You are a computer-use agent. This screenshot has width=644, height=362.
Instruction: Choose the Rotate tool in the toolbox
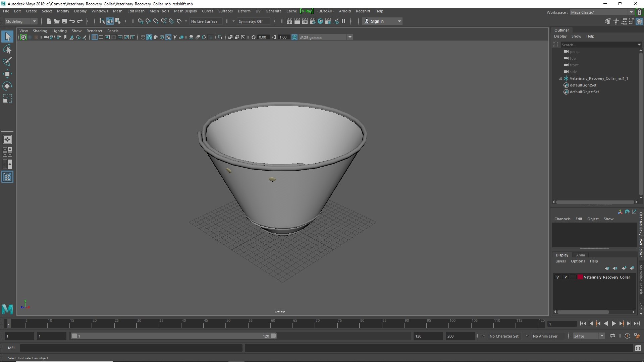click(x=7, y=86)
